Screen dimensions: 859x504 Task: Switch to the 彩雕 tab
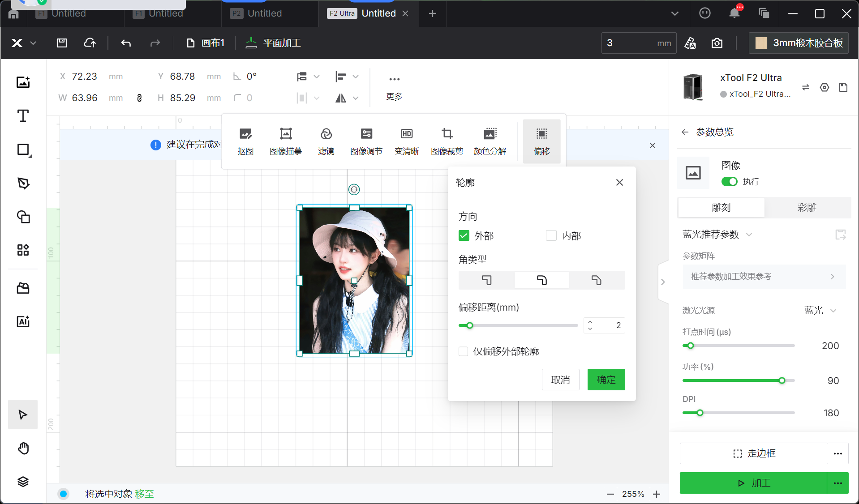pos(807,208)
